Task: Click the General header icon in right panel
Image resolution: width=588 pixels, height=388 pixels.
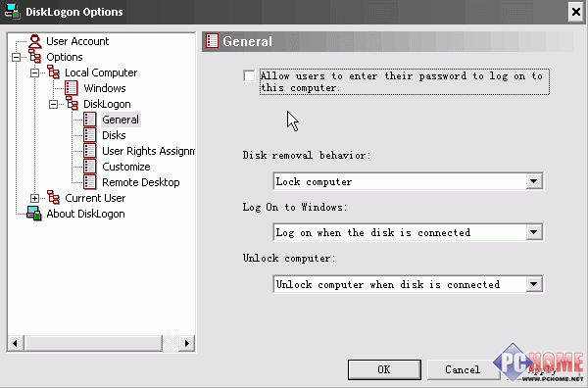Action: [x=212, y=41]
